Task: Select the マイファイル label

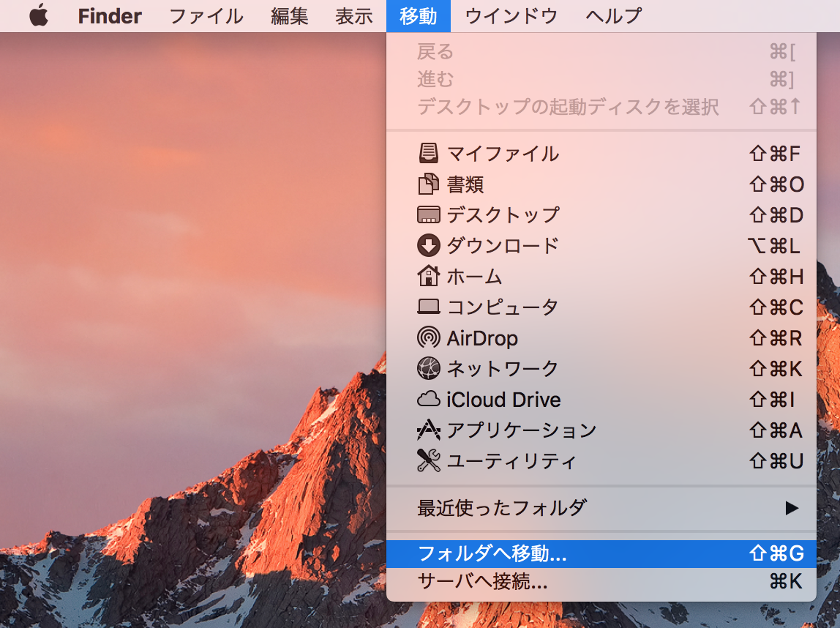Action: (x=503, y=154)
